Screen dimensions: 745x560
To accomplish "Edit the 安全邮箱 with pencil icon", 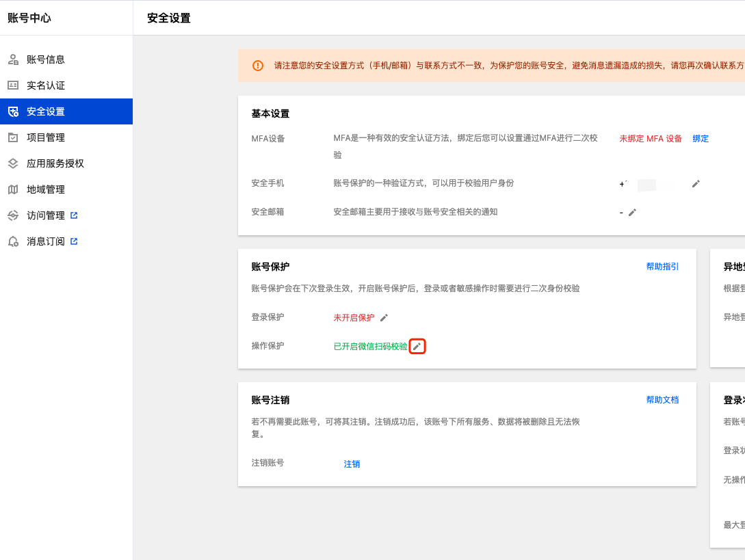I will pos(632,213).
